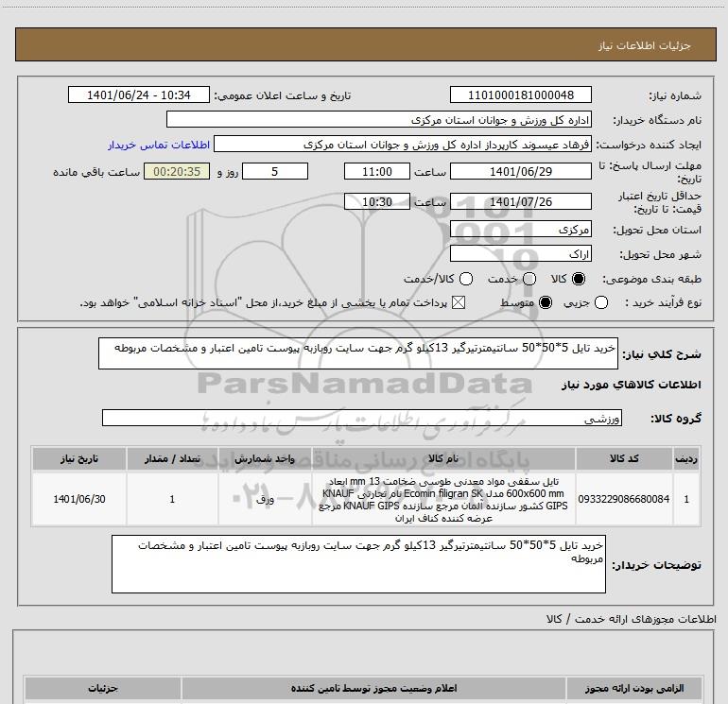Viewport: 728px width, 704px height.
Task: Click the price validity date 1401/07/26
Action: 520,202
